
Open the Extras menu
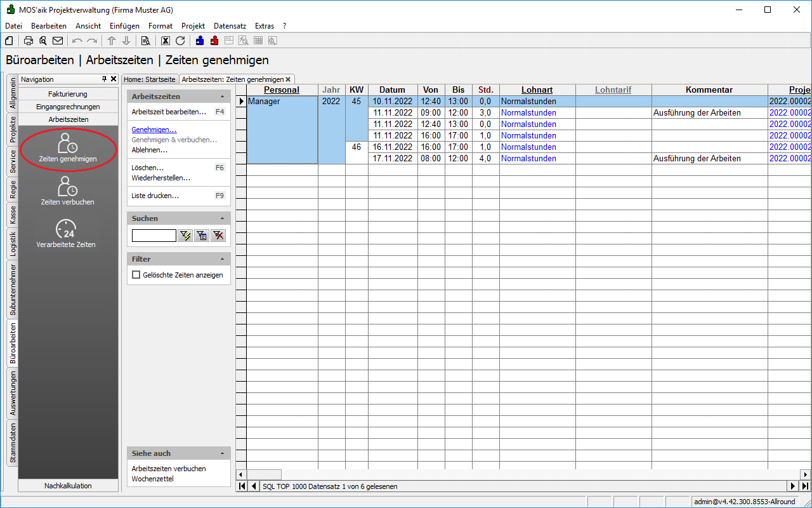(x=265, y=26)
